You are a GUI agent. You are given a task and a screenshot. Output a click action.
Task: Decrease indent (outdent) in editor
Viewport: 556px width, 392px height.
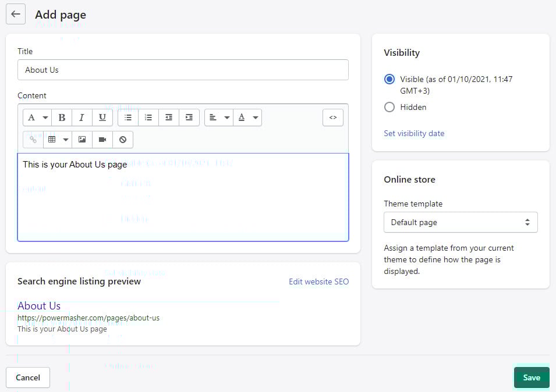pyautogui.click(x=169, y=117)
